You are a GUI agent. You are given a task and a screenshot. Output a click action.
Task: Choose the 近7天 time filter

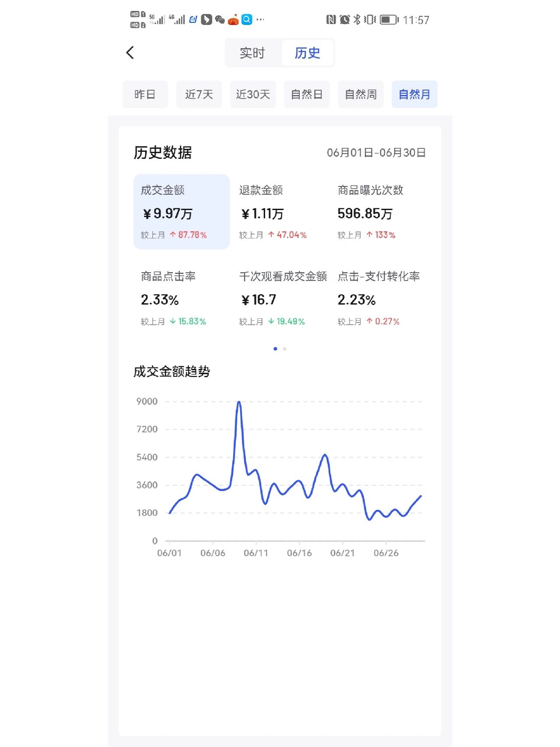pyautogui.click(x=199, y=94)
